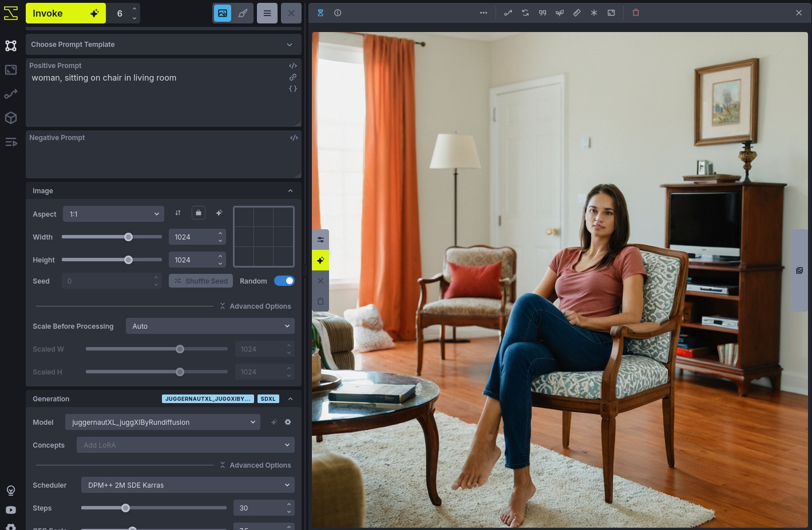This screenshot has height=530, width=812.
Task: Click curly braces icon in Positive Prompt
Action: click(293, 89)
